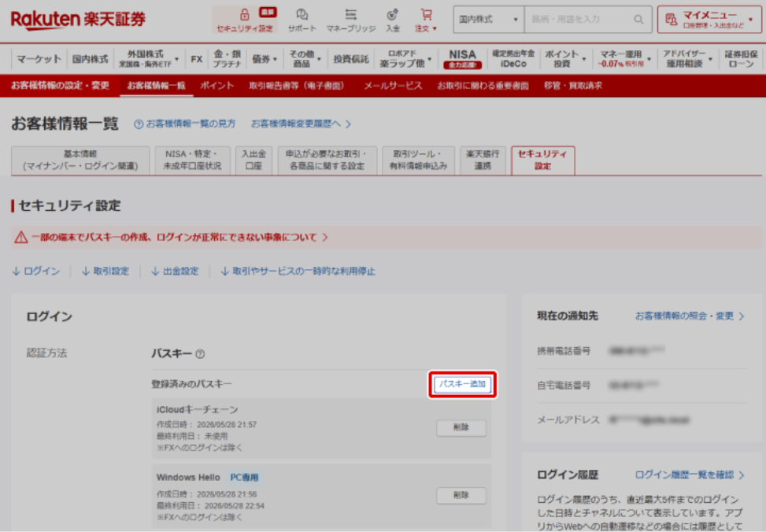Switch to NISA・特定・未成年口座状況 tab
The height and width of the screenshot is (532, 766).
click(x=192, y=161)
